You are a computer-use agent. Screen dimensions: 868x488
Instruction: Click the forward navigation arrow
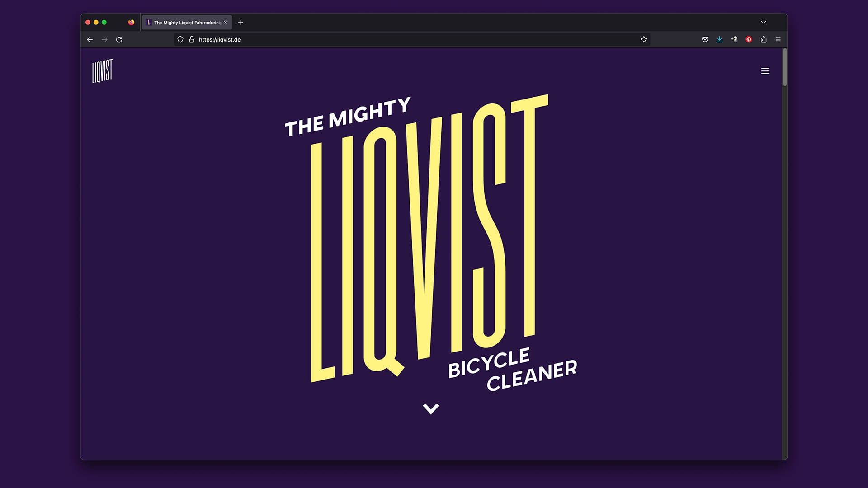pyautogui.click(x=104, y=40)
